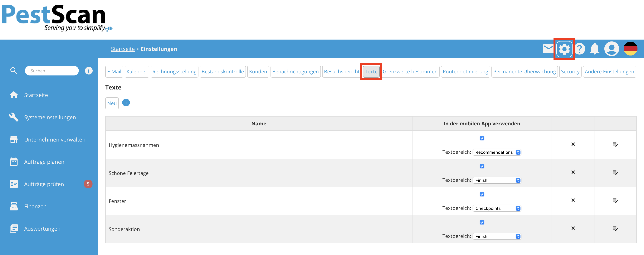The height and width of the screenshot is (255, 644).
Task: Open Textbereich dropdown for Sonderaktion
Action: click(x=497, y=236)
